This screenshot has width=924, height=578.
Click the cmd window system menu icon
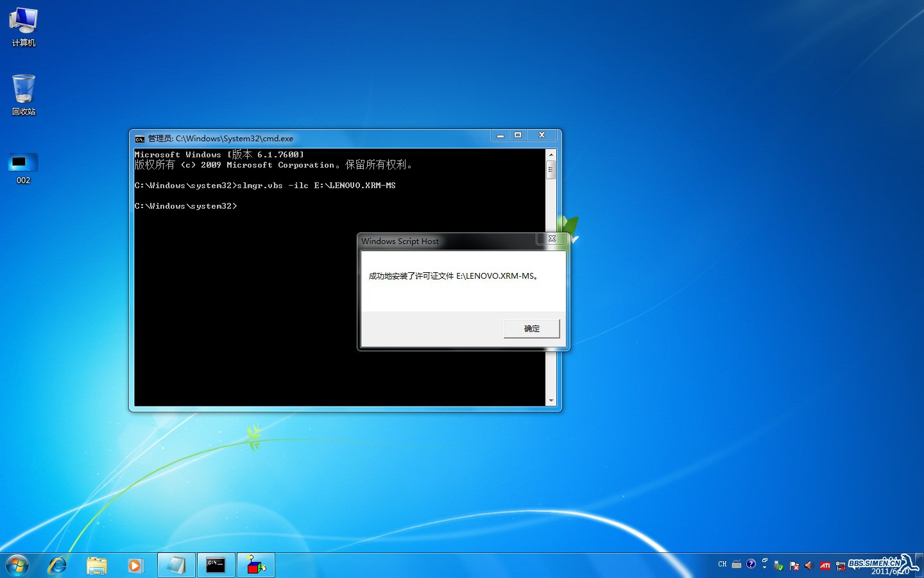pos(140,139)
